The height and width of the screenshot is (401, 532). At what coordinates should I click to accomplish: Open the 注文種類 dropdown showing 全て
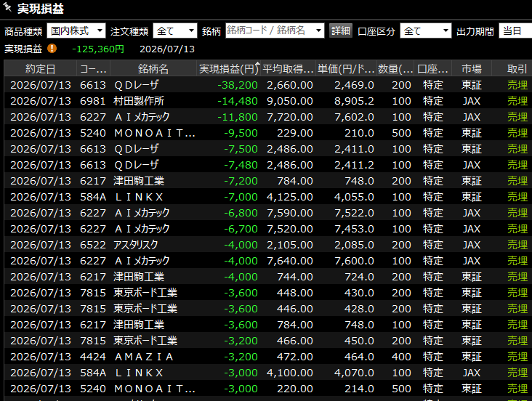(x=175, y=31)
